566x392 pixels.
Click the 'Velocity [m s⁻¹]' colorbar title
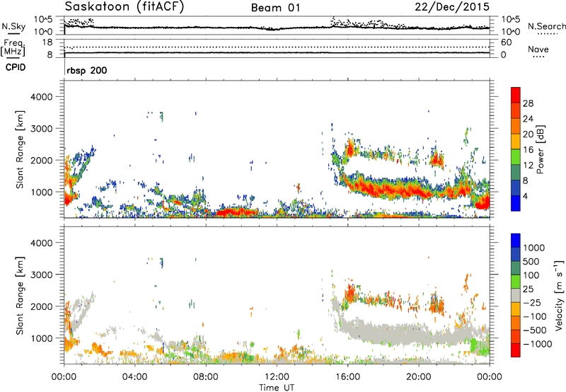click(559, 295)
